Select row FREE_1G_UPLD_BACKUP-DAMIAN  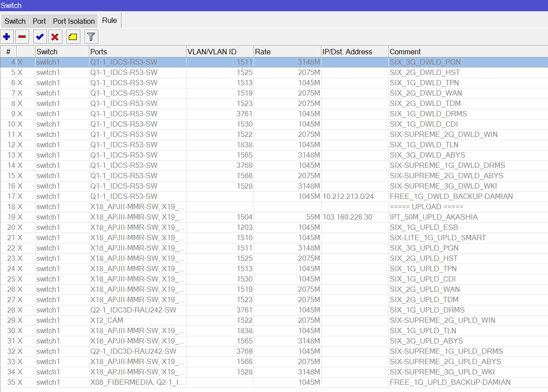(274, 382)
